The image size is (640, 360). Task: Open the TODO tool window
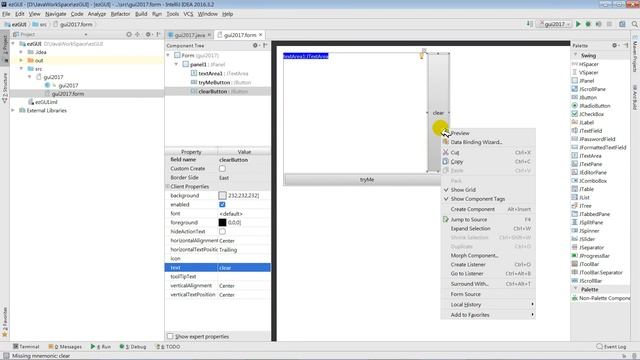point(168,347)
